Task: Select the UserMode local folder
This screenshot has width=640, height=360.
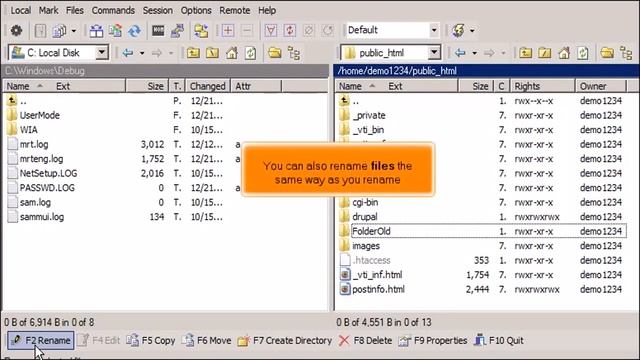Action: (x=40, y=116)
